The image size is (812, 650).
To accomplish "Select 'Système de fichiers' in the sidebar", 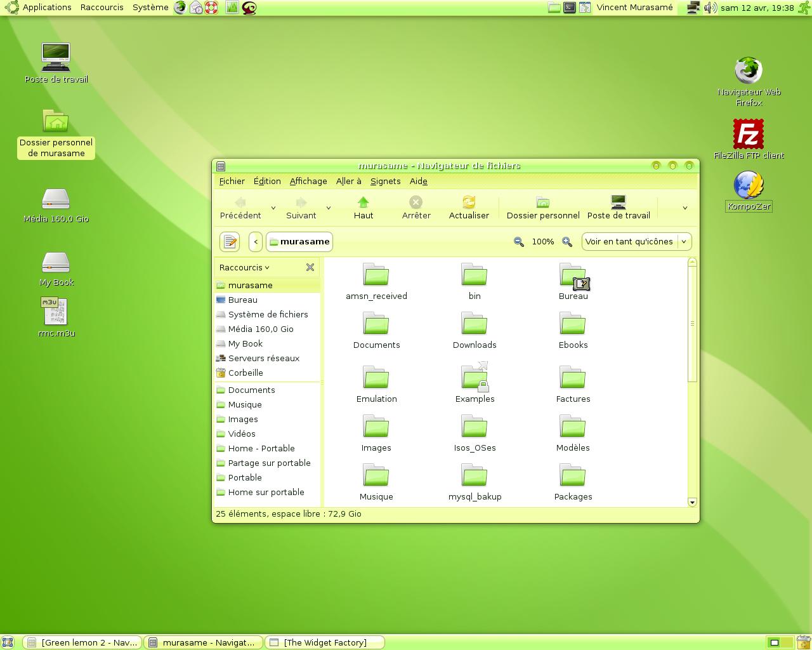I will tap(267, 314).
